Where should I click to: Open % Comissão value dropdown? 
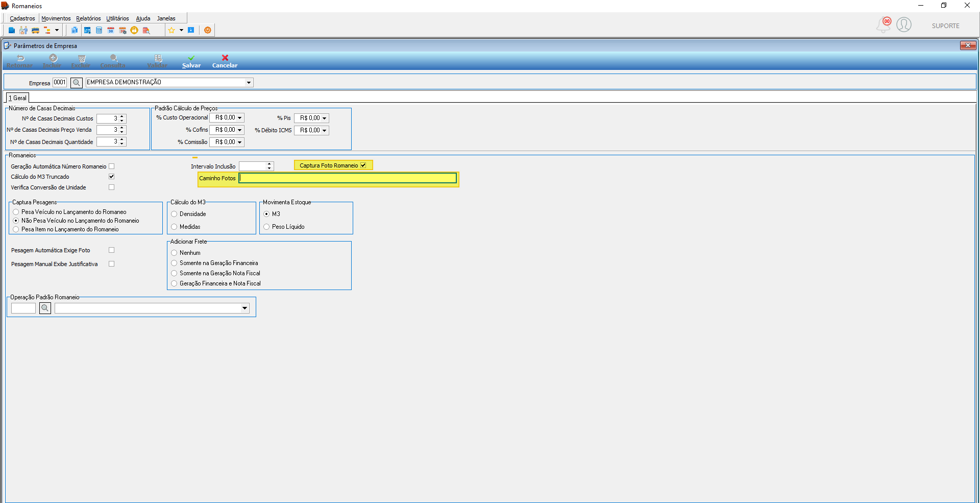[239, 142]
